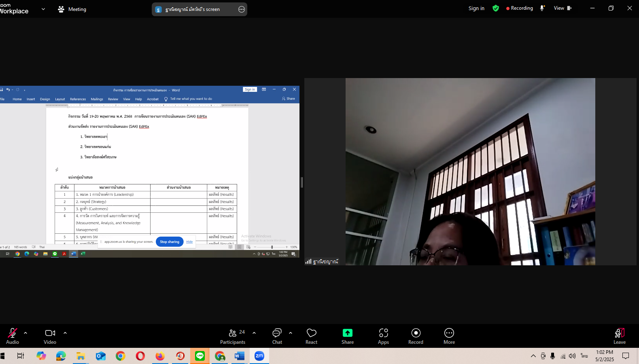Click Stop sharing button

170,241
